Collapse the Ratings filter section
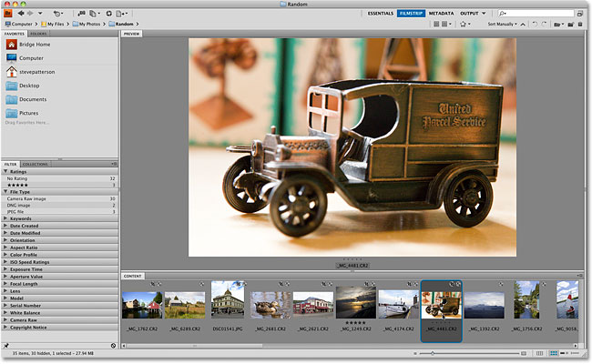Viewport: 592px width, 364px height. [x=5, y=171]
